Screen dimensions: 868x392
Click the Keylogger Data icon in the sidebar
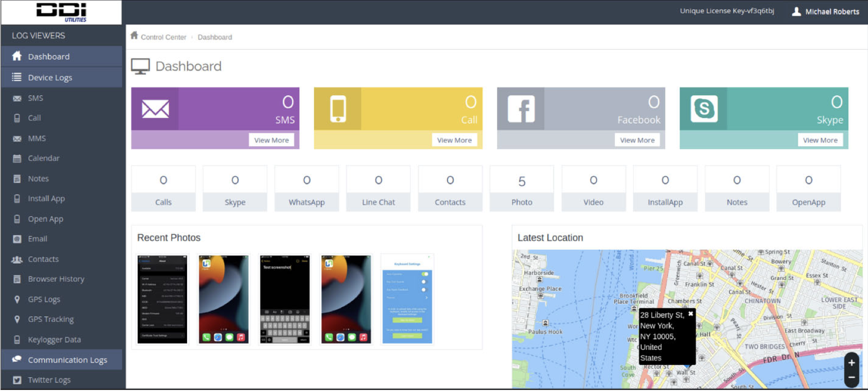click(17, 339)
